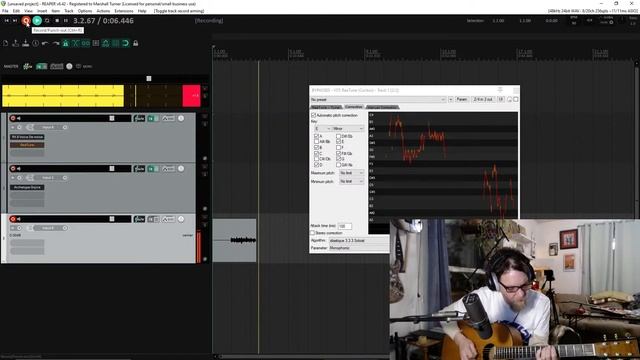Click the master track FX button

(x=41, y=66)
